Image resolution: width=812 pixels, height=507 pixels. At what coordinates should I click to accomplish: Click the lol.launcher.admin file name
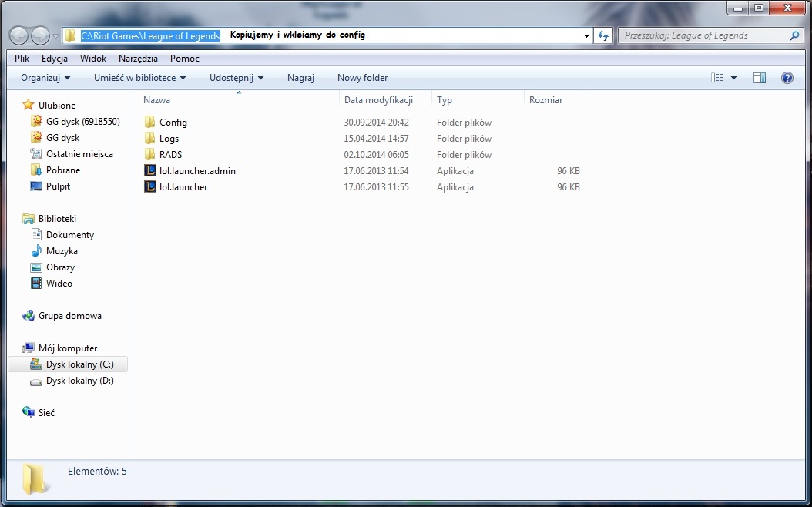(x=197, y=170)
